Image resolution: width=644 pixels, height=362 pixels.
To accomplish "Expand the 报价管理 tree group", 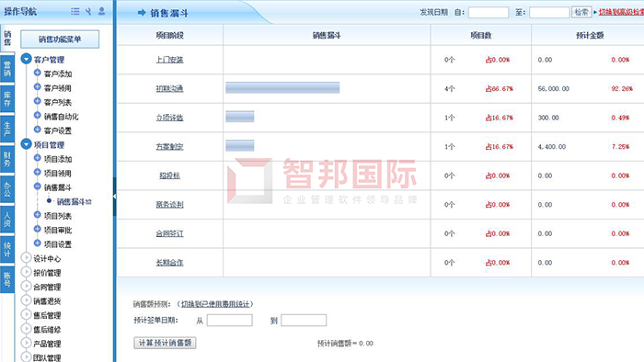I will click(x=27, y=272).
